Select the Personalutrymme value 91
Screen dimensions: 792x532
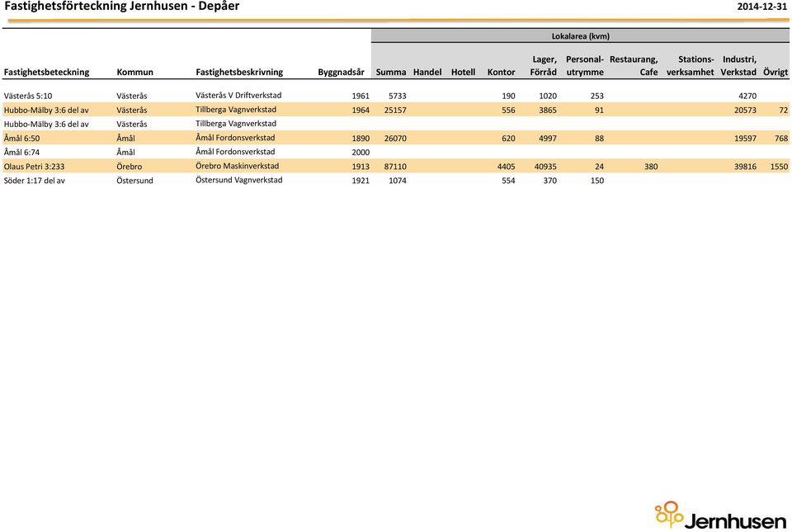599,110
